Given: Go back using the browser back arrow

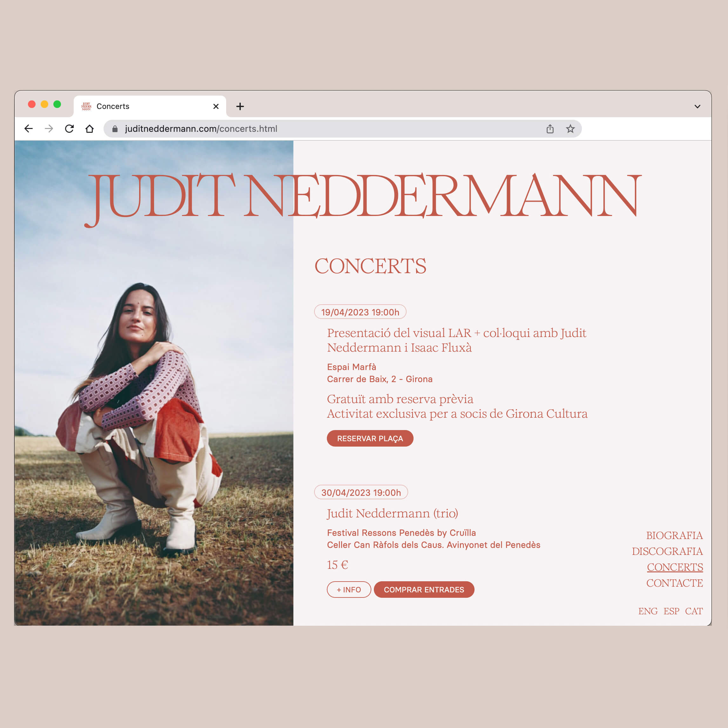Looking at the screenshot, I should 29,129.
